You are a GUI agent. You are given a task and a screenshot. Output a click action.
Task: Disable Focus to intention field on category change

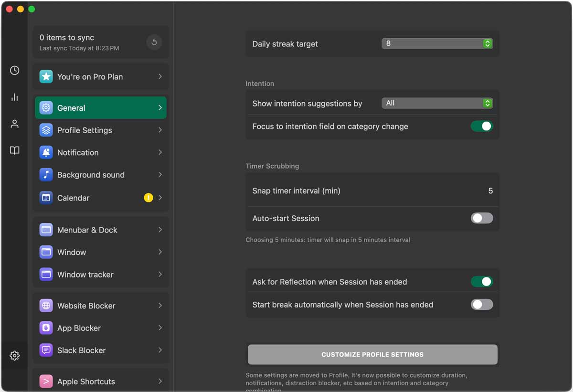pos(481,126)
